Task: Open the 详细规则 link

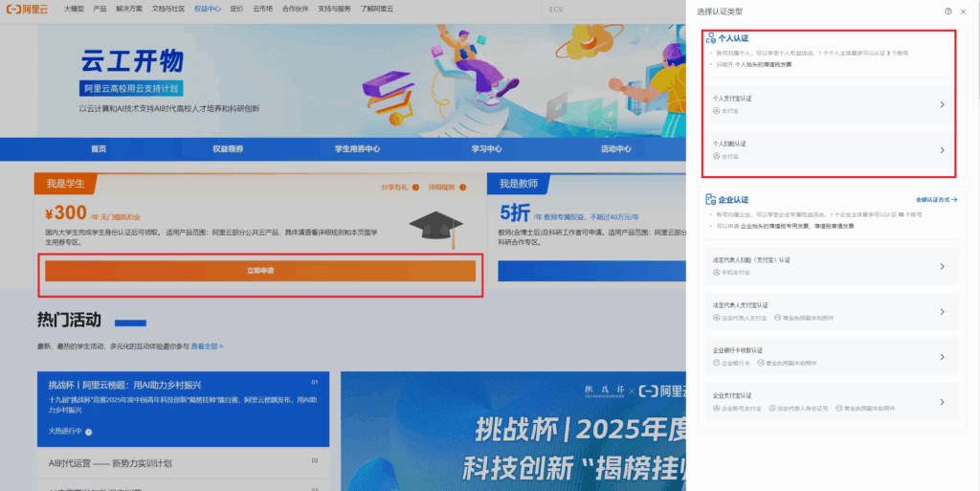Action: [441, 188]
